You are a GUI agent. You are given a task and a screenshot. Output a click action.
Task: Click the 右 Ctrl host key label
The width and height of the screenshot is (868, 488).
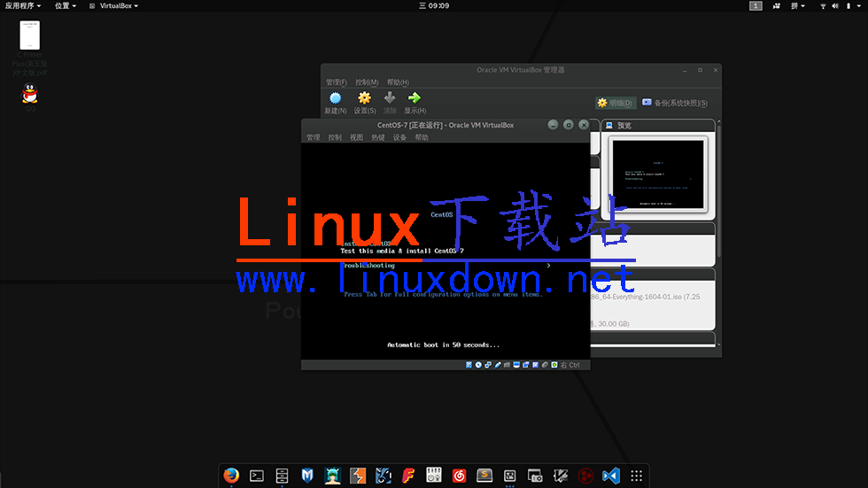[570, 365]
